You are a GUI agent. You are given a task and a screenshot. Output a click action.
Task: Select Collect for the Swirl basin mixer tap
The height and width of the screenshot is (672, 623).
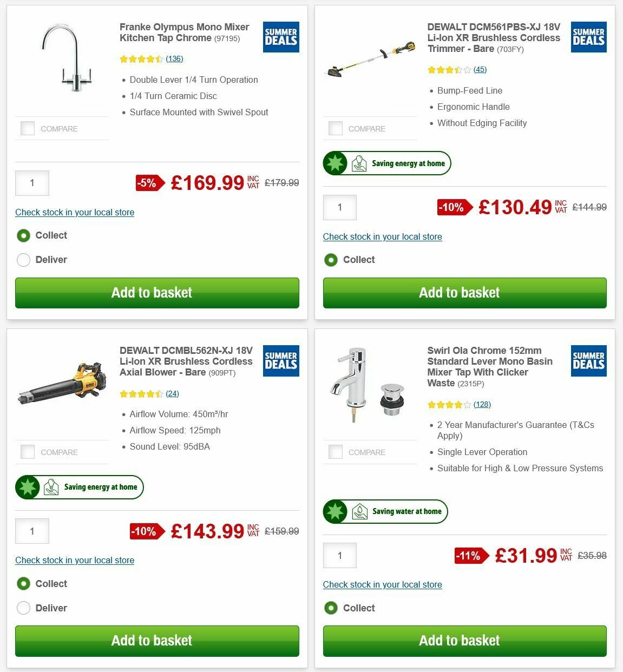coord(331,608)
